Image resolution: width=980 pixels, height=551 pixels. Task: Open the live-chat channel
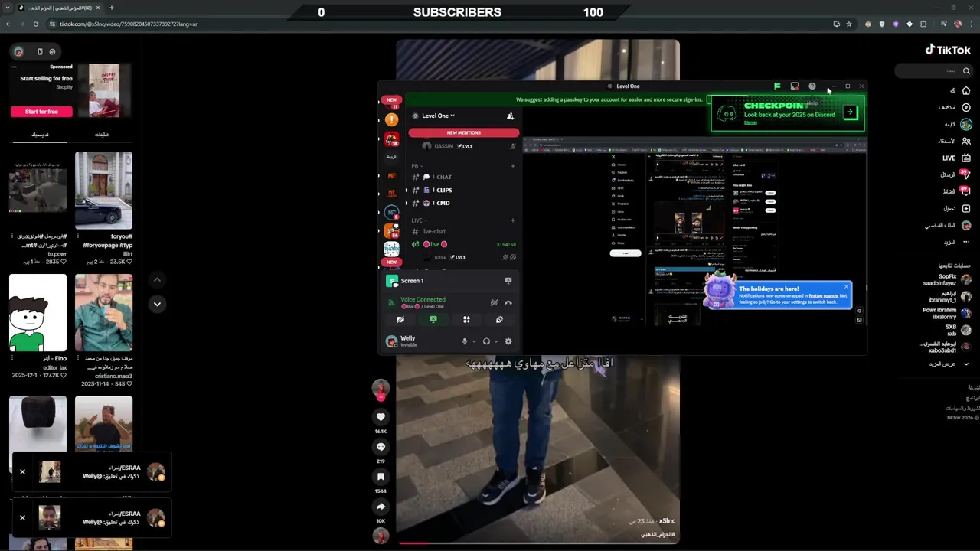coord(463,231)
